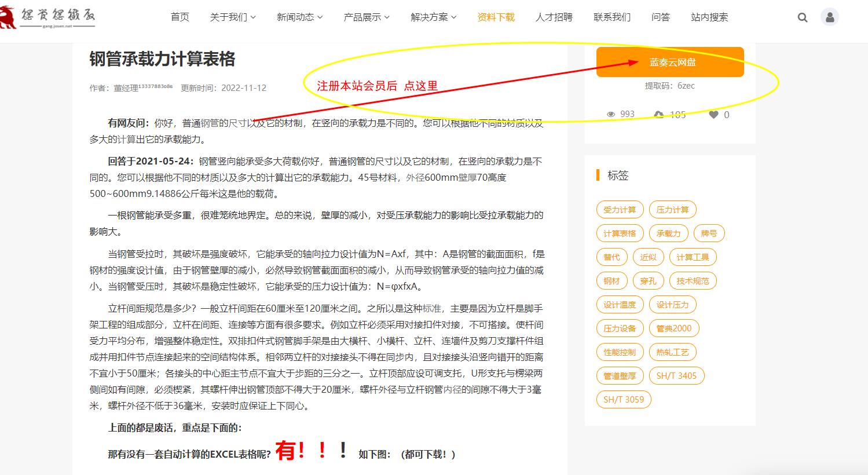Click the site logo in the header

coord(48,17)
